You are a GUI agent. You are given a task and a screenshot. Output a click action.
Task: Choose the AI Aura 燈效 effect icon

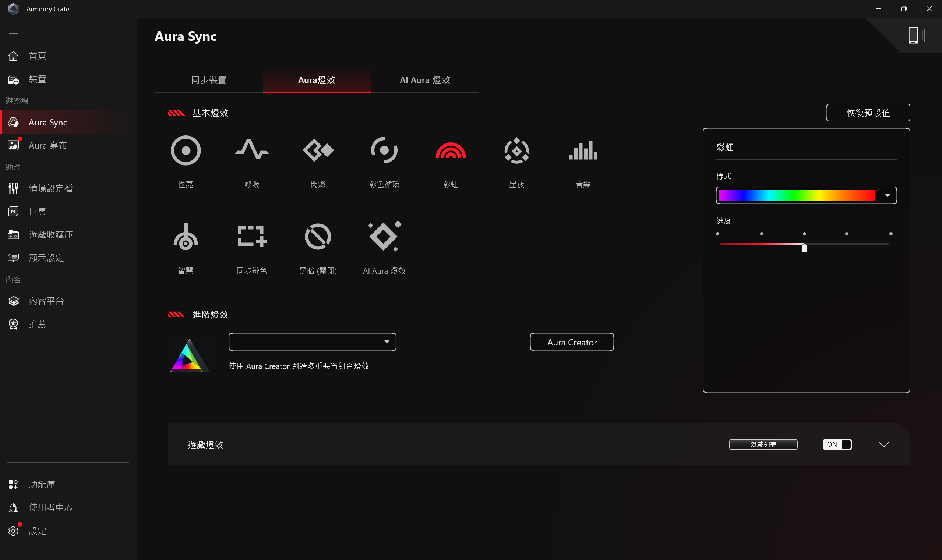pyautogui.click(x=384, y=236)
